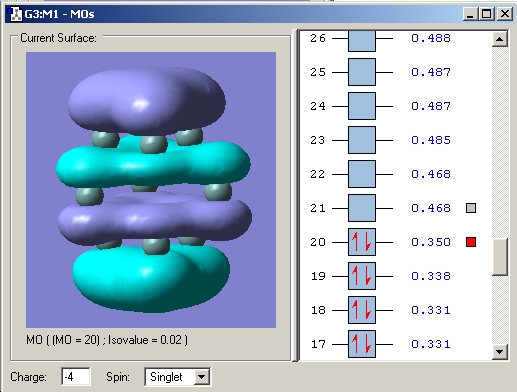The image size is (517, 392).
Task: Toggle the gray surface marker beside MO 21
Action: point(471,208)
